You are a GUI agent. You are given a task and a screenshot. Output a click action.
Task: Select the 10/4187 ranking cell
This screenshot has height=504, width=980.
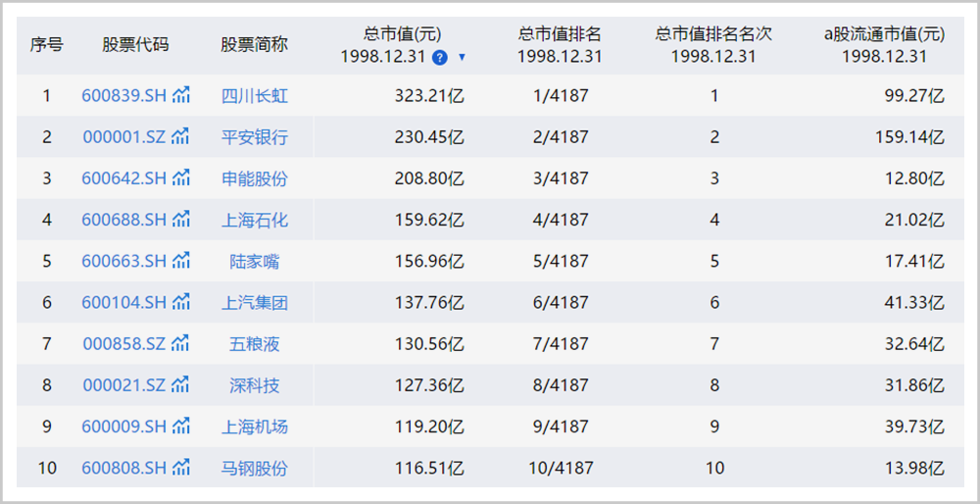tap(560, 467)
